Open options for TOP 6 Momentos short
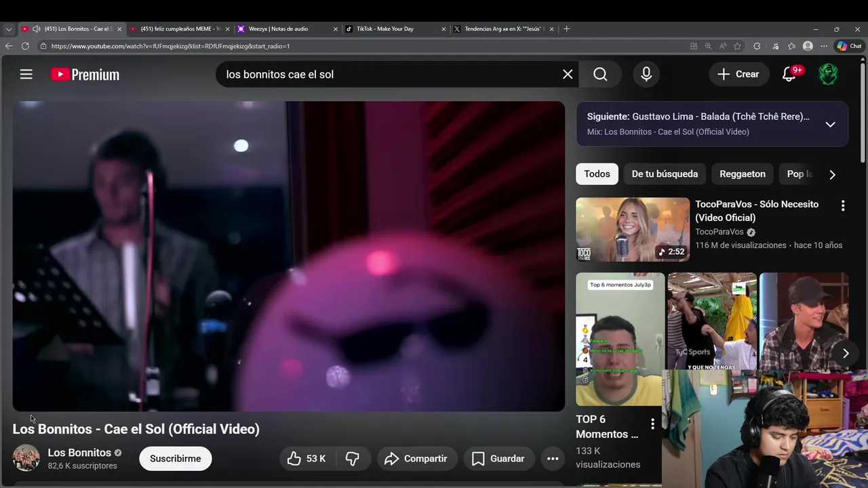868x488 pixels. pos(652,424)
